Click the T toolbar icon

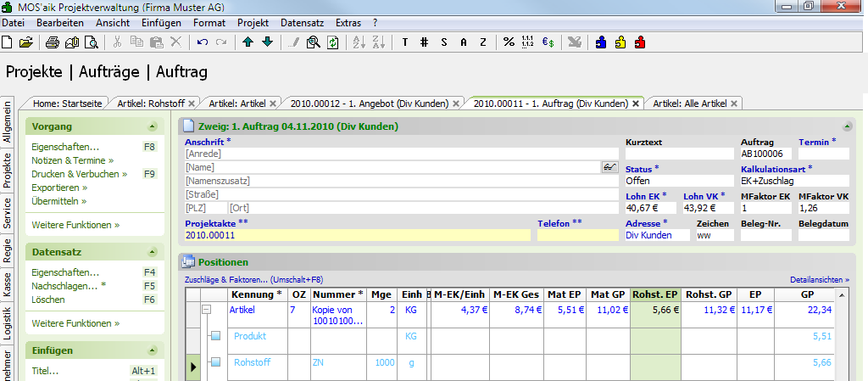pyautogui.click(x=404, y=42)
